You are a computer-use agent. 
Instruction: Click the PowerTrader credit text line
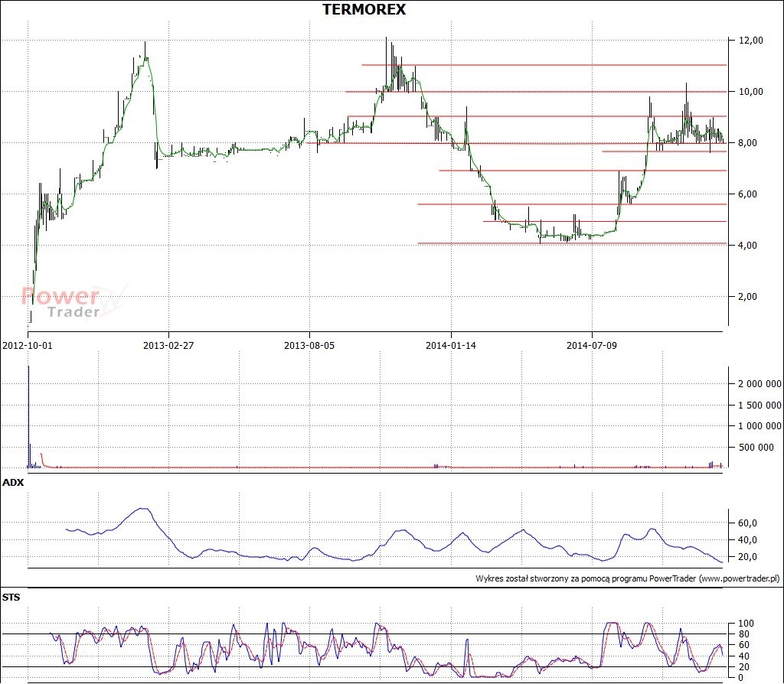[628, 578]
